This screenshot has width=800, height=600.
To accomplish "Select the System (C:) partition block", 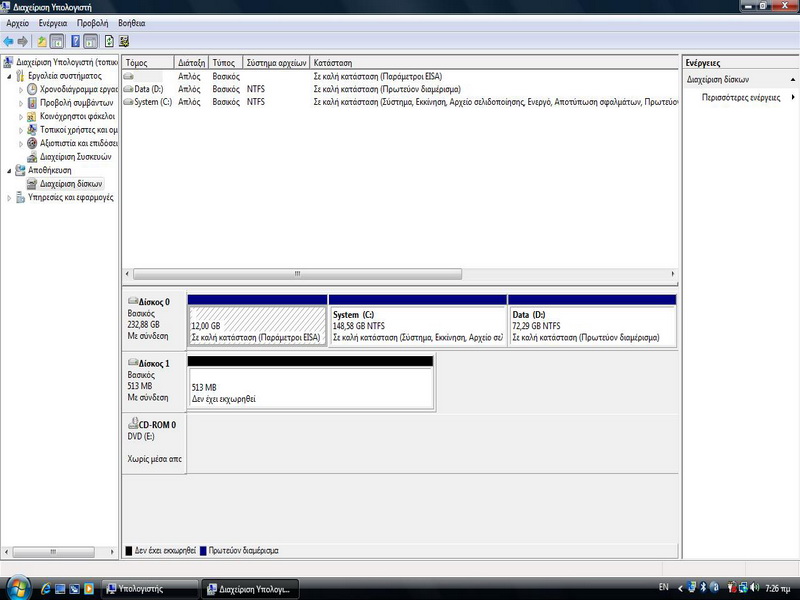I will pos(418,326).
